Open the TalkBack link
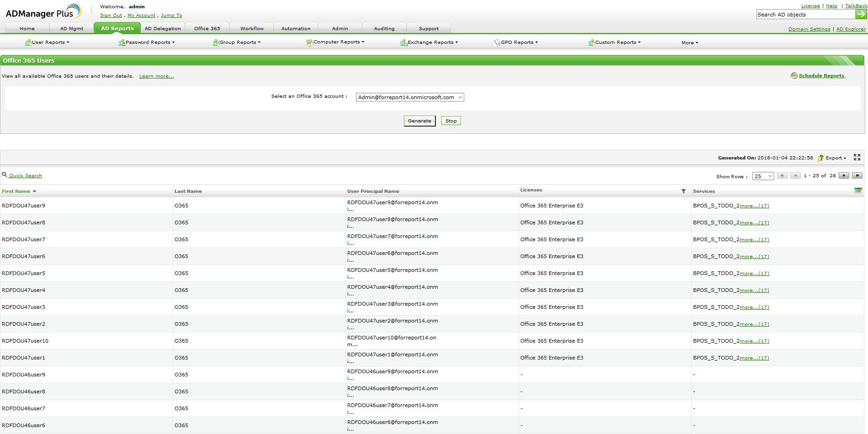 [856, 6]
